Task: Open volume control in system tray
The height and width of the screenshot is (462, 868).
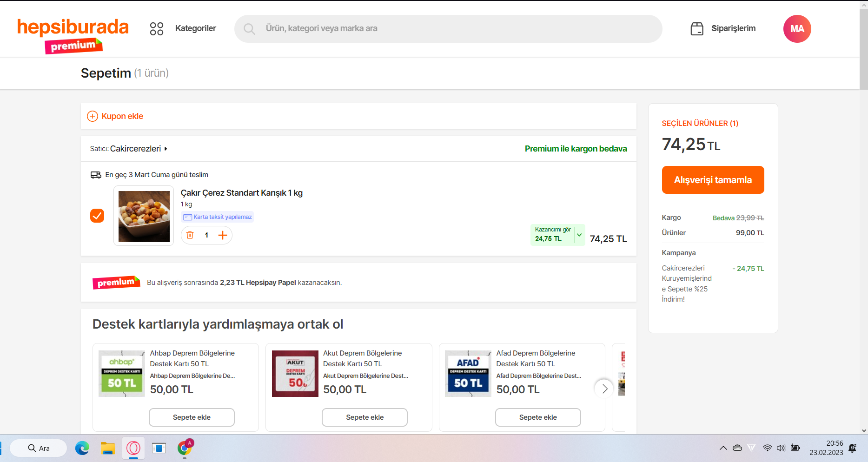Action: (x=781, y=448)
